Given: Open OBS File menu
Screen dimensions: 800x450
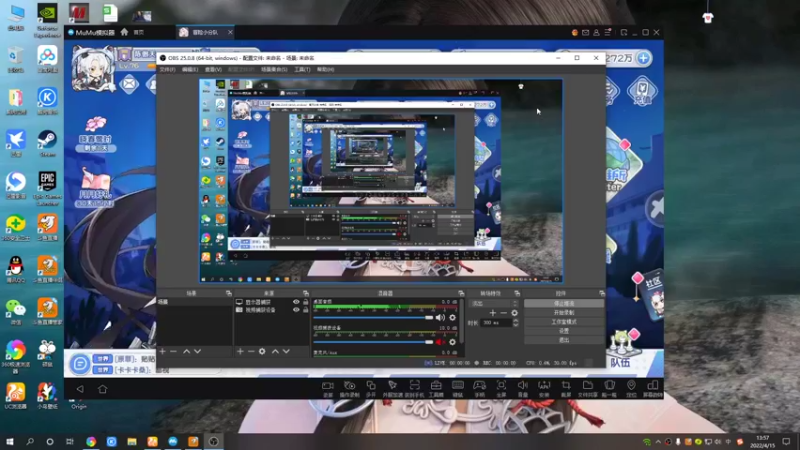Looking at the screenshot, I should [167, 69].
